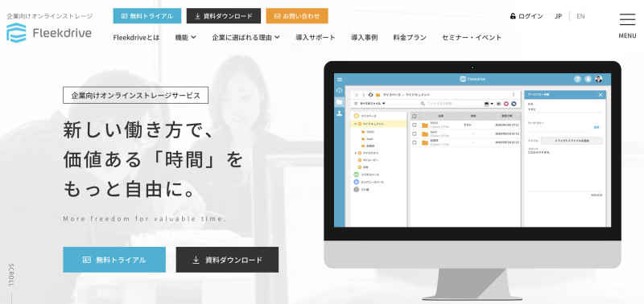Expand the 企業に選ばれる理由 dropdown
The image size is (644, 304).
pos(246,37)
